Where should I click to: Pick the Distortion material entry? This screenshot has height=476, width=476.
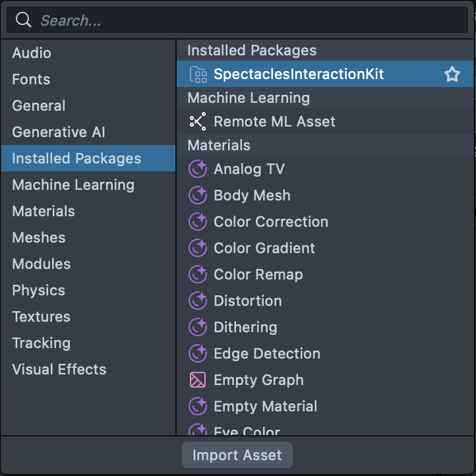(248, 301)
